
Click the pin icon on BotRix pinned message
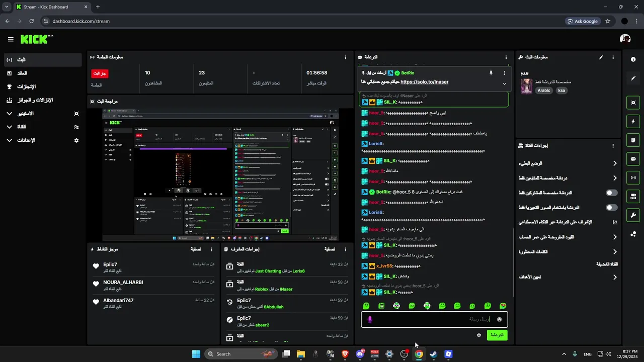491,73
